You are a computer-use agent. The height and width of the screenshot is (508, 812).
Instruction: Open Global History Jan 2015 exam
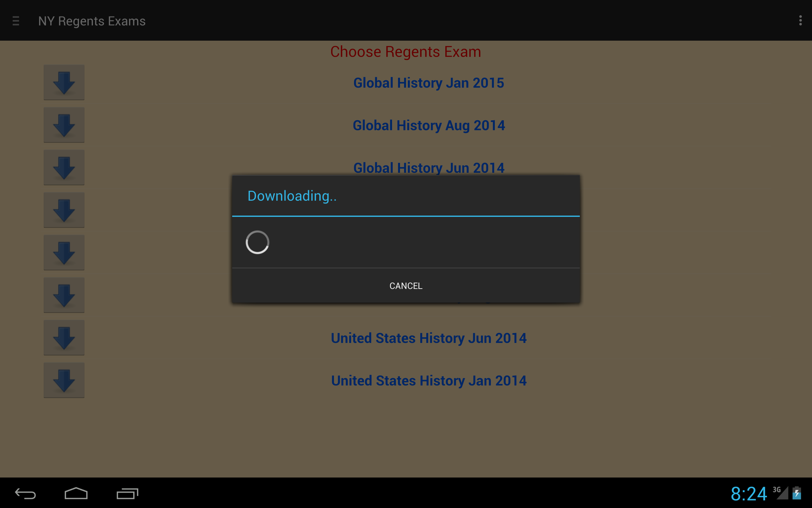click(x=429, y=83)
